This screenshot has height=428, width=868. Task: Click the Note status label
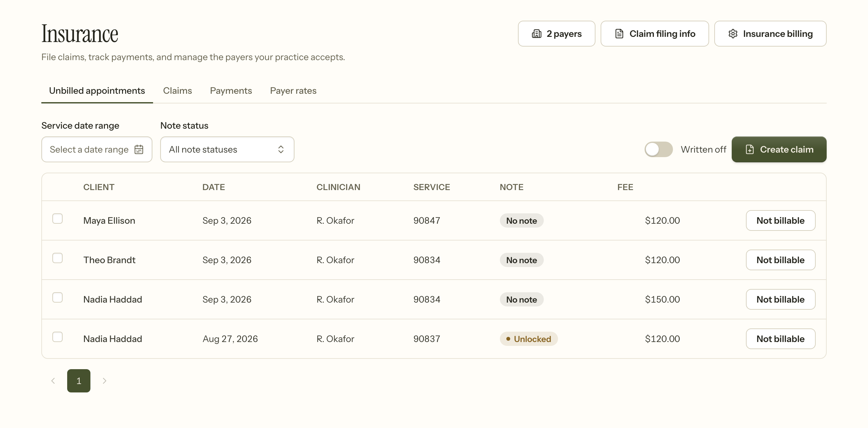(184, 125)
